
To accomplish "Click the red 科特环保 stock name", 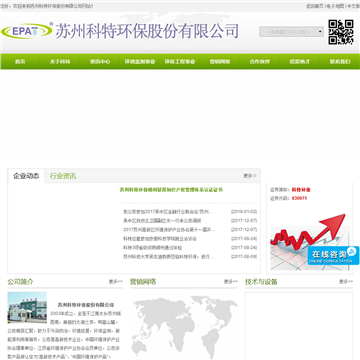I will 301,190.
